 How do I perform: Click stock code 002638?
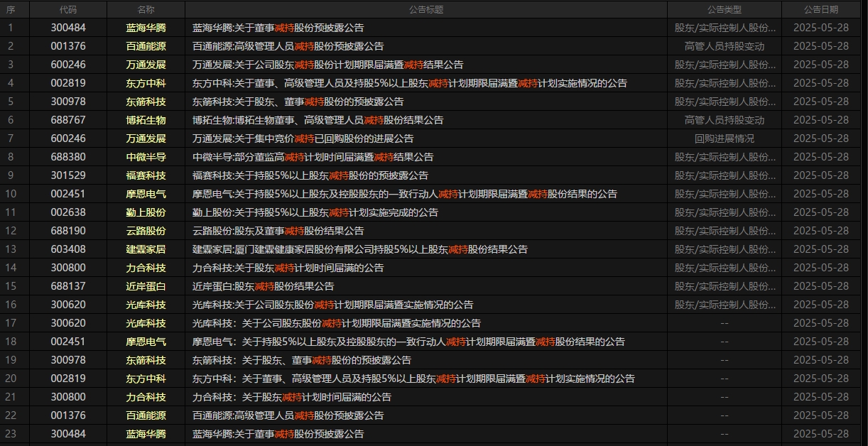click(x=68, y=212)
